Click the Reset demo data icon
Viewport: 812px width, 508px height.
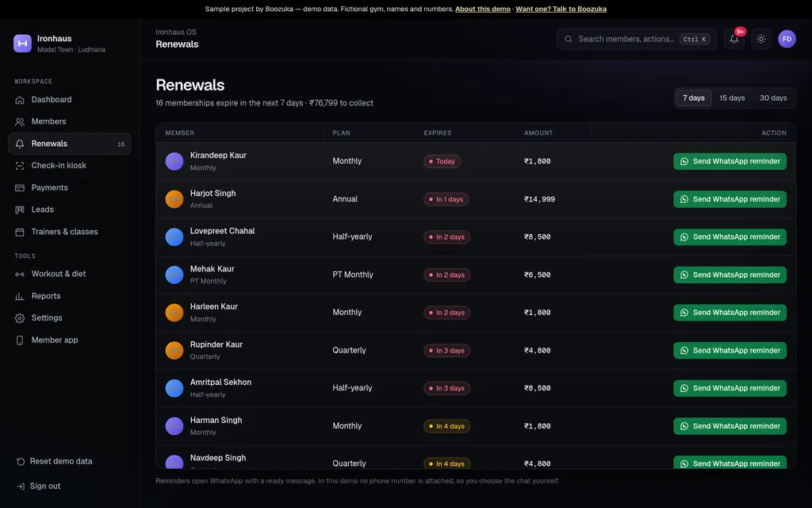point(20,461)
